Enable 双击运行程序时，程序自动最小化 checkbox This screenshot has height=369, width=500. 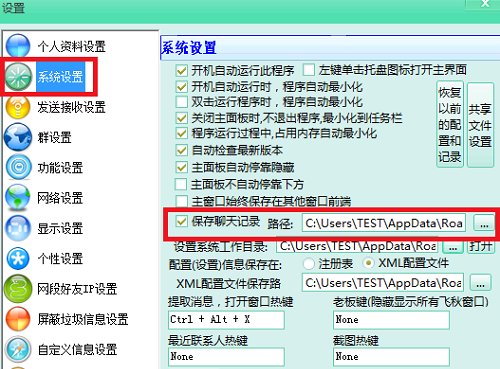coord(181,102)
